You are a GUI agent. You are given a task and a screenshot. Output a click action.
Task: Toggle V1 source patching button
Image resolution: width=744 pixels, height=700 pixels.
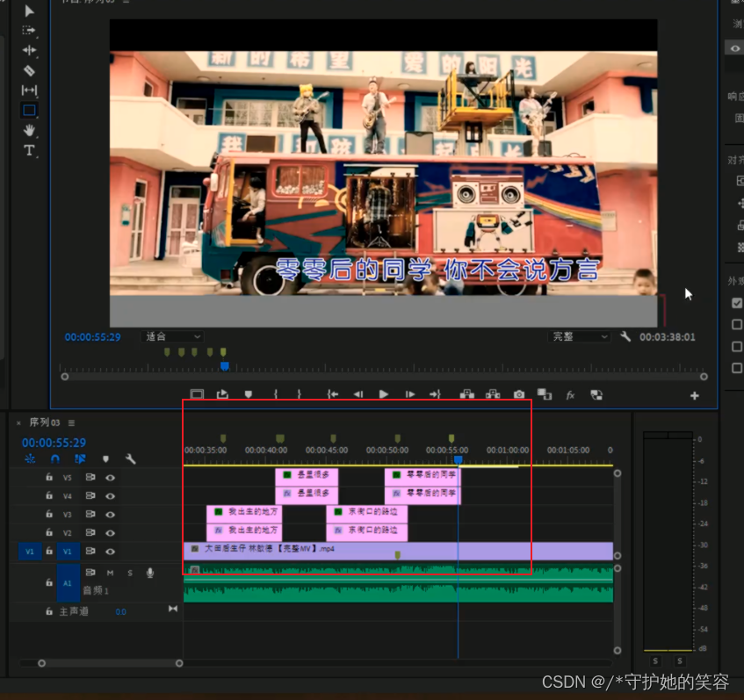tap(29, 552)
